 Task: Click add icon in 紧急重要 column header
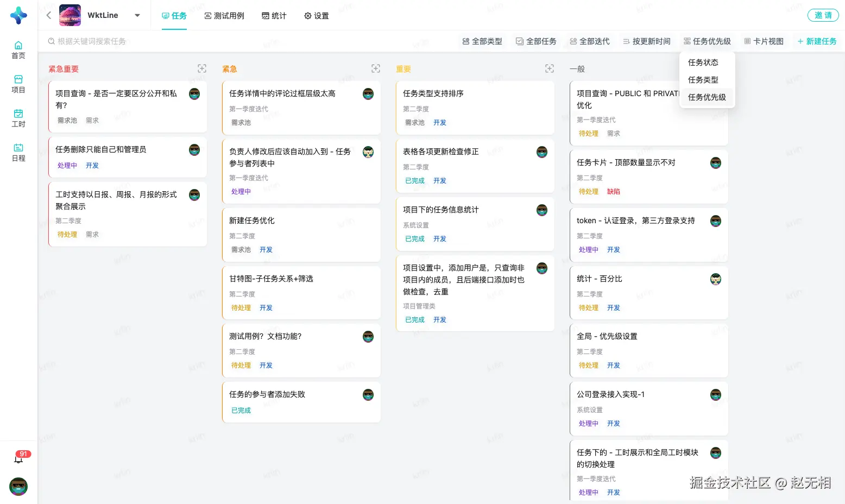pos(202,68)
